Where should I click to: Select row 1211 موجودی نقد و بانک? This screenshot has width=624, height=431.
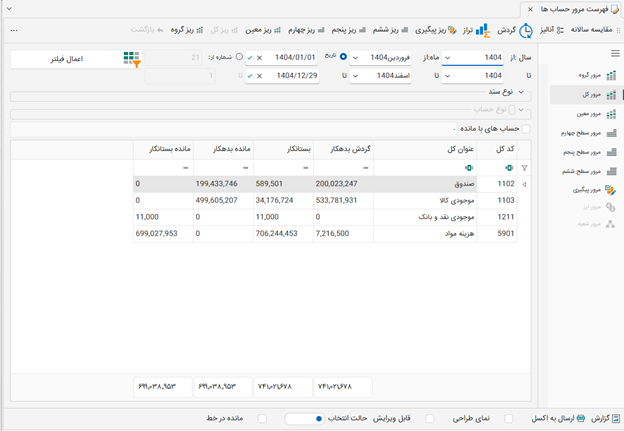[x=325, y=217]
